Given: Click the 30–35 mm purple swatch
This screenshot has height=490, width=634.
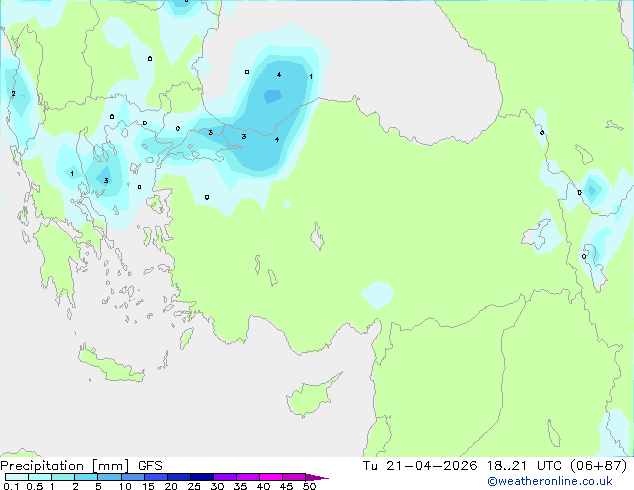Looking at the screenshot, I should click(x=224, y=477).
